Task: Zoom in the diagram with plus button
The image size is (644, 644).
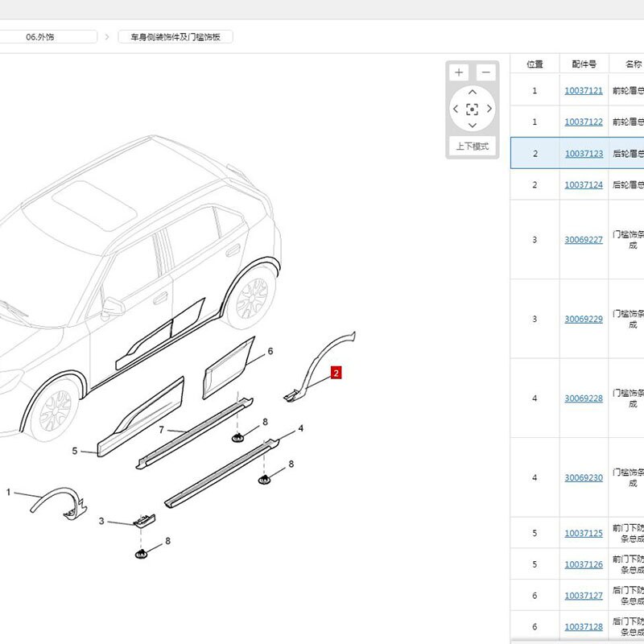Action: pos(459,72)
